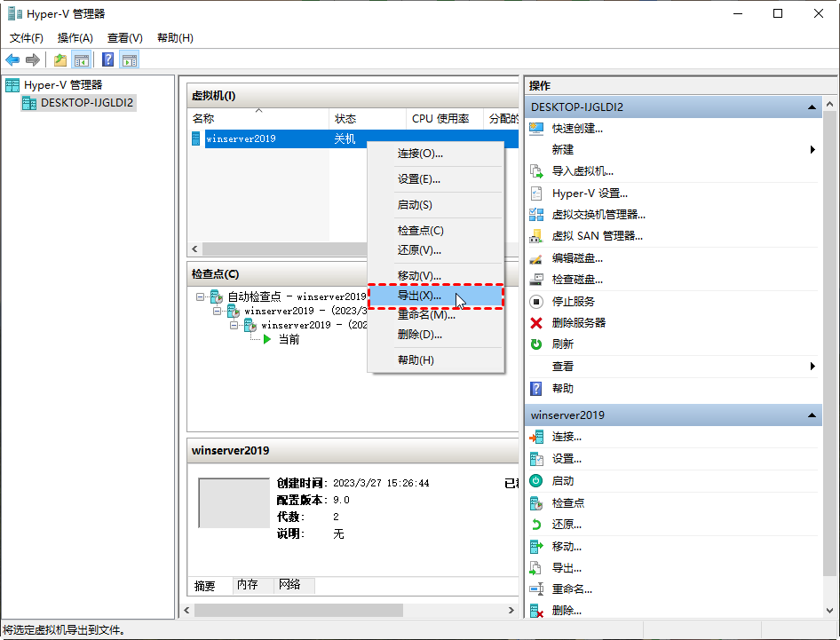Collapse the 自动检查点 tree node
The height and width of the screenshot is (640, 840).
(201, 296)
